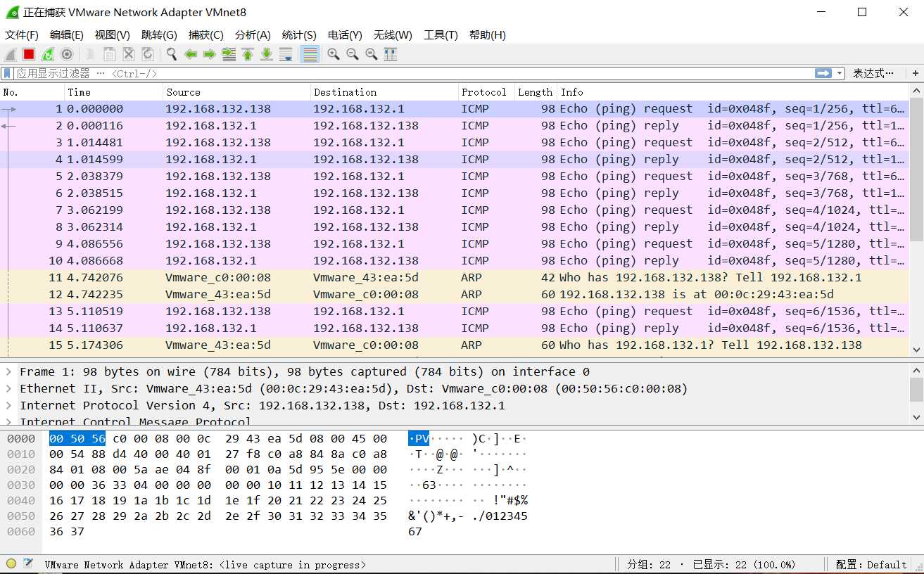Screen dimensions: 924x574
Task: Jump to first packet icon
Action: pos(248,54)
